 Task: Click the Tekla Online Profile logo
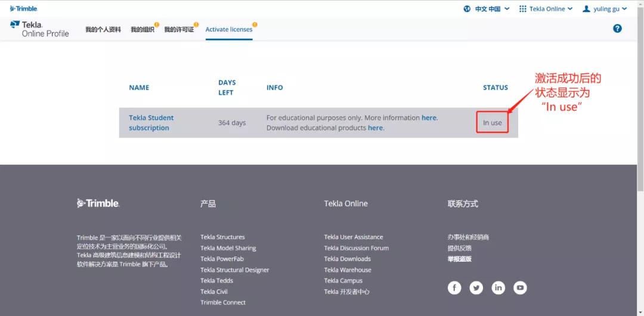point(39,29)
